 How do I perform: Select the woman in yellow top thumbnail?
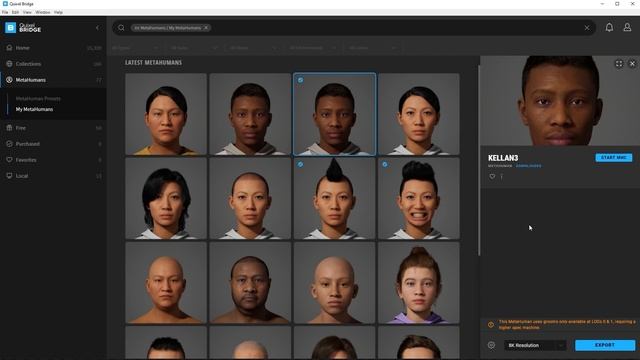[x=166, y=114]
